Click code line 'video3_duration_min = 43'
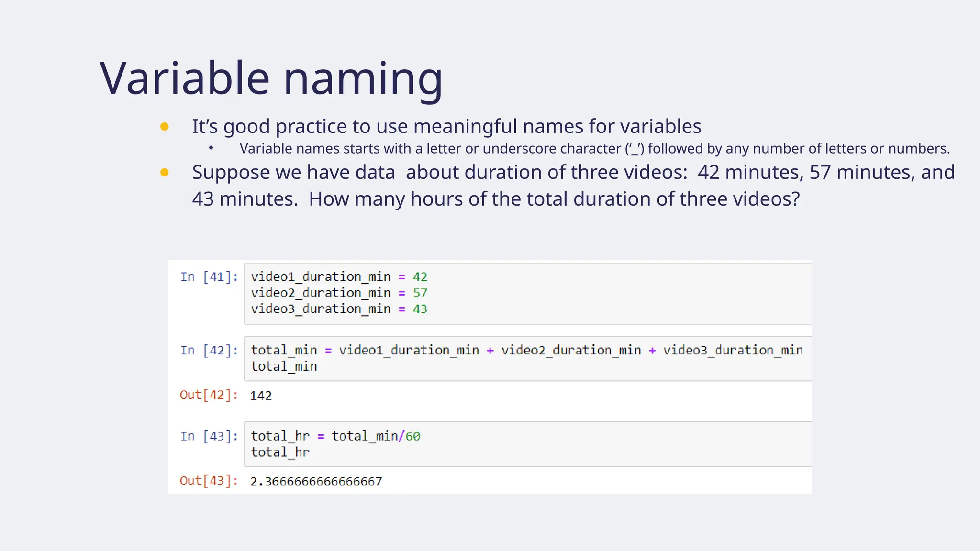The height and width of the screenshot is (551, 980). click(x=339, y=309)
